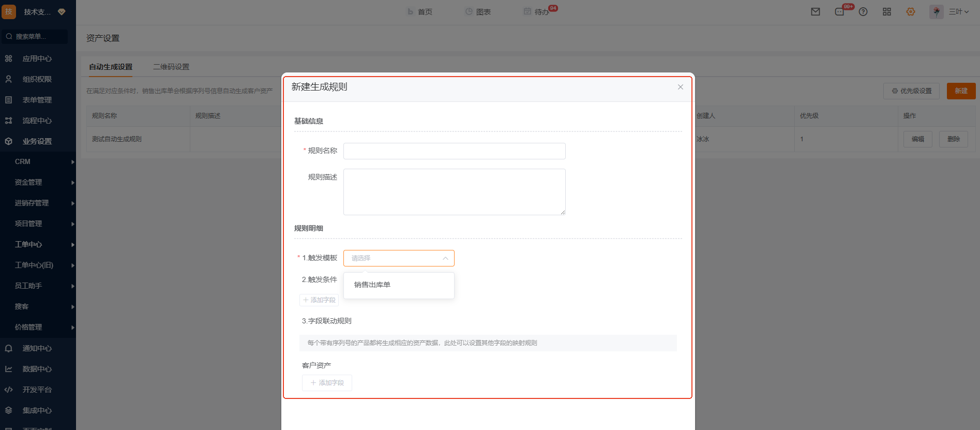Close the 新建生成规则 dialog
The width and height of the screenshot is (980, 430).
(x=681, y=87)
